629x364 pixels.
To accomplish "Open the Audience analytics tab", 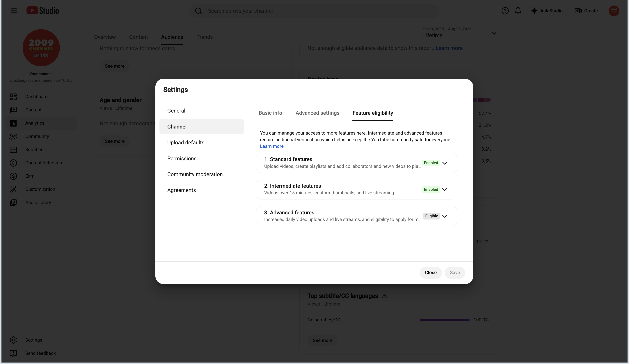I will 172,37.
